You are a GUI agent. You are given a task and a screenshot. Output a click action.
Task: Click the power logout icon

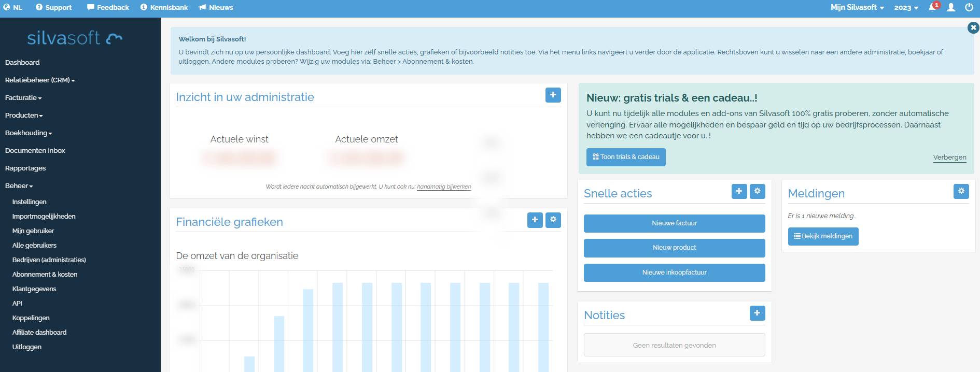(x=969, y=7)
